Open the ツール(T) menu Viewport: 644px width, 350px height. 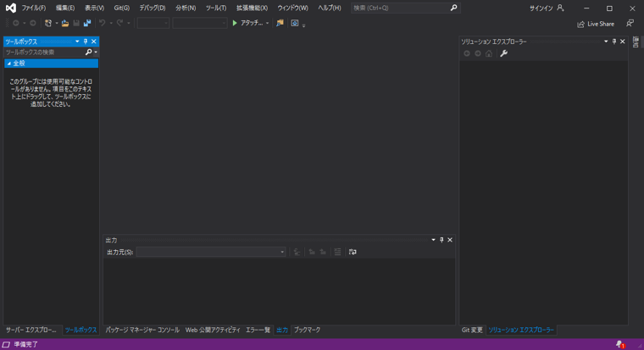click(x=215, y=8)
